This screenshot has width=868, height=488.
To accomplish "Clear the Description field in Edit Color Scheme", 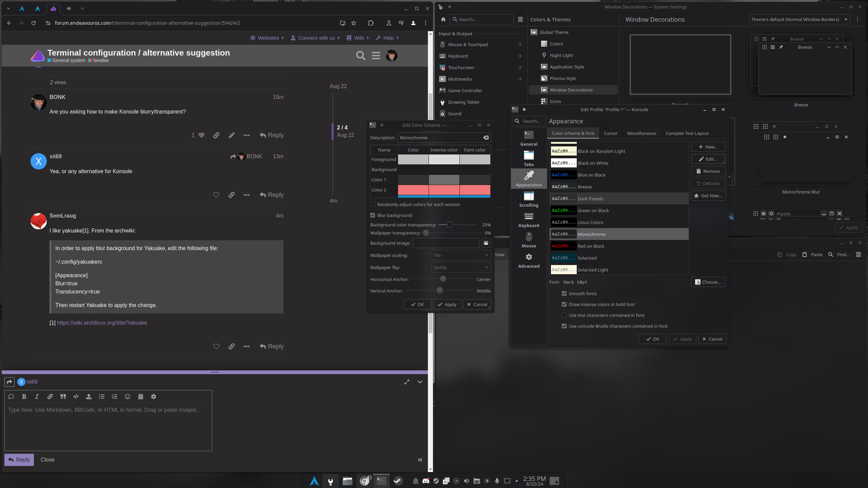I will (486, 138).
